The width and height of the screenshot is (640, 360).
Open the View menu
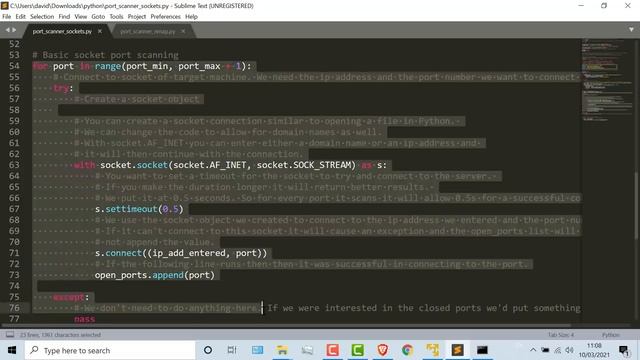80,17
